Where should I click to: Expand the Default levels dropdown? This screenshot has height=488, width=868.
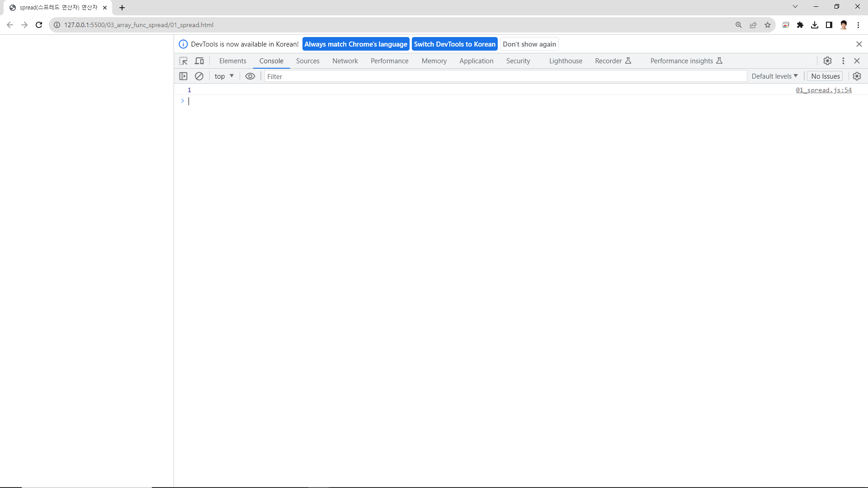pyautogui.click(x=774, y=76)
